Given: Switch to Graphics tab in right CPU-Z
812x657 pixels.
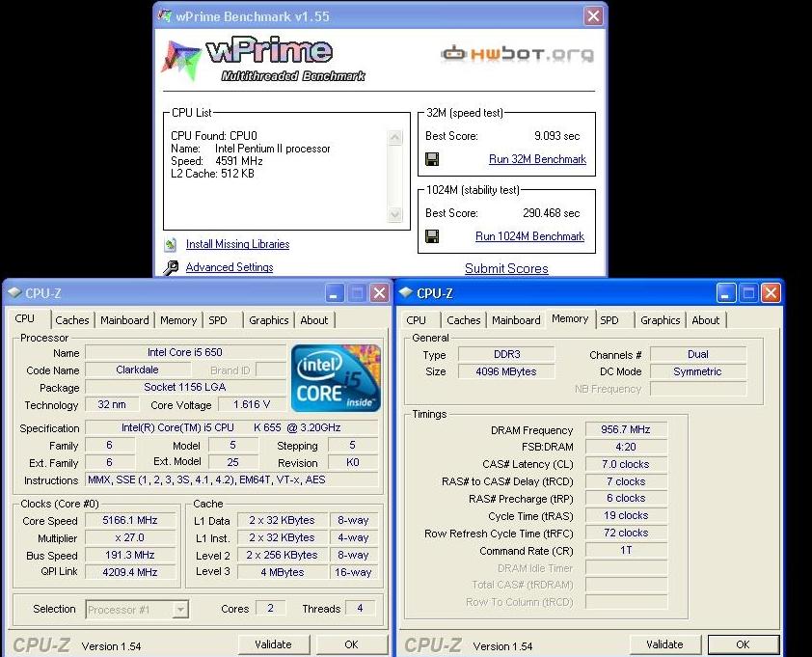Looking at the screenshot, I should point(661,320).
